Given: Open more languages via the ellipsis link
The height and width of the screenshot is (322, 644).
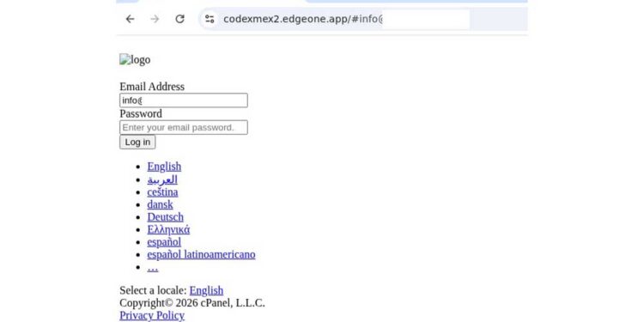Looking at the screenshot, I should (153, 267).
